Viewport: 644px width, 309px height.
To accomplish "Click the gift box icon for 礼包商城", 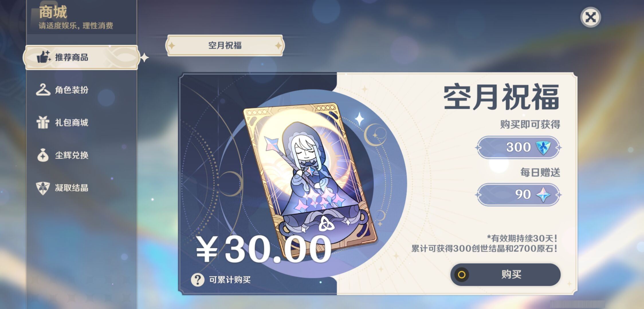I will (43, 122).
